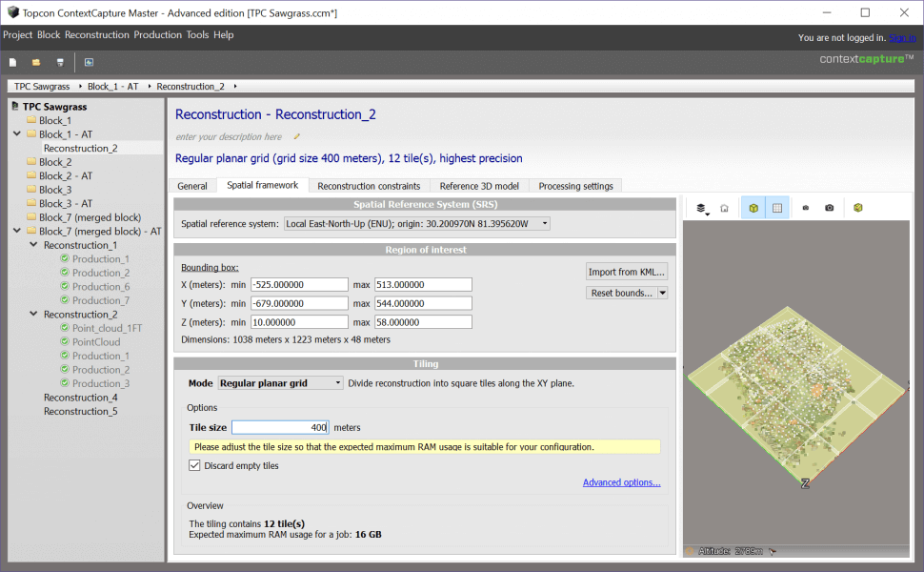This screenshot has height=572, width=924.
Task: Click the large camera icon in 3D view
Action: coord(829,208)
